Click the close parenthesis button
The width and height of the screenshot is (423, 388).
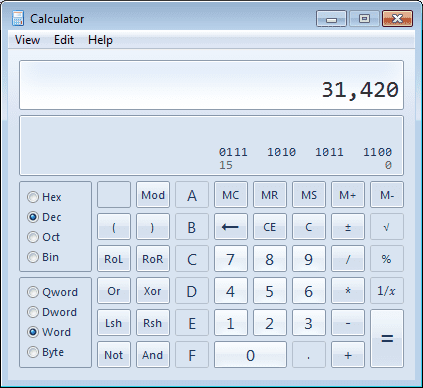click(153, 227)
